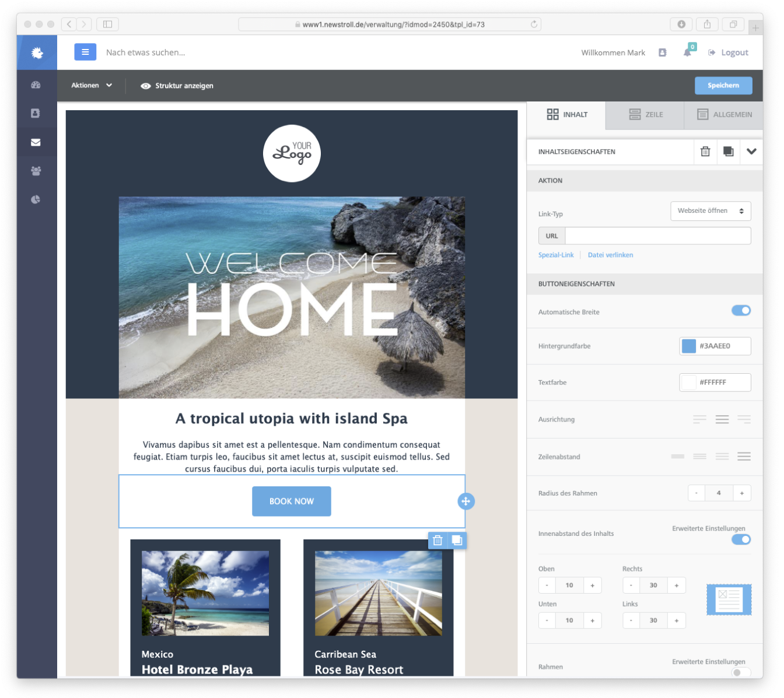Focus the URL input field

pyautogui.click(x=658, y=236)
